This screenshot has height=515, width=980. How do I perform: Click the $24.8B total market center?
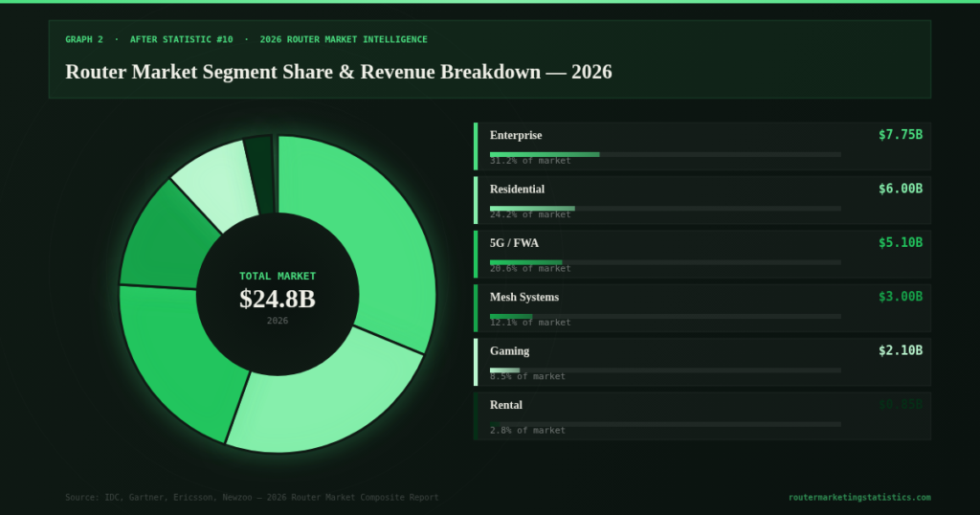point(278,299)
